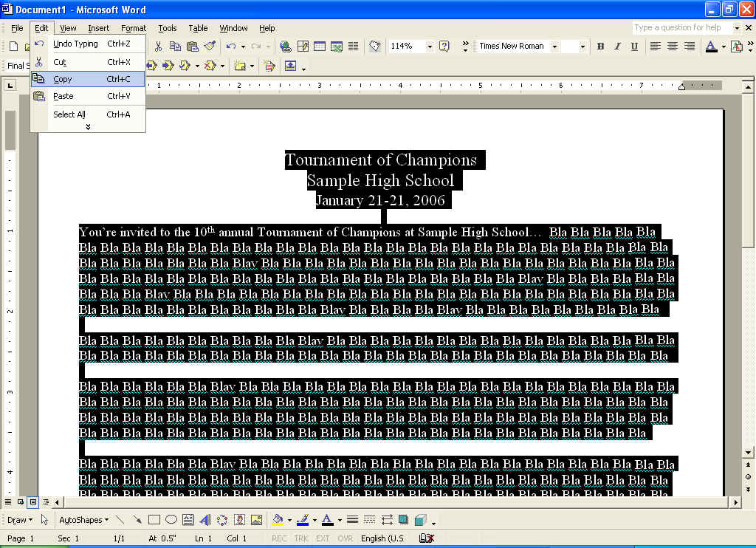Expand the Edit menu with the chevron
Viewport: 756px width, 548px height.
click(x=88, y=127)
